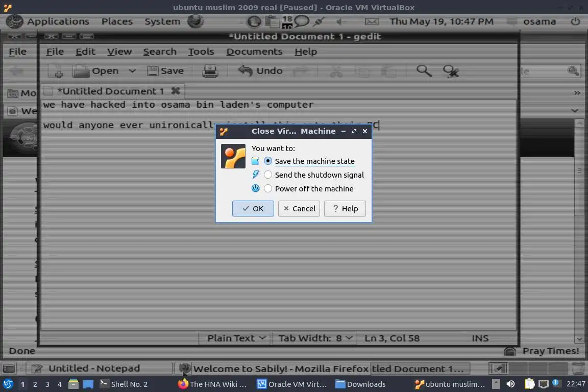Click the Undo button in gedit

(x=260, y=70)
